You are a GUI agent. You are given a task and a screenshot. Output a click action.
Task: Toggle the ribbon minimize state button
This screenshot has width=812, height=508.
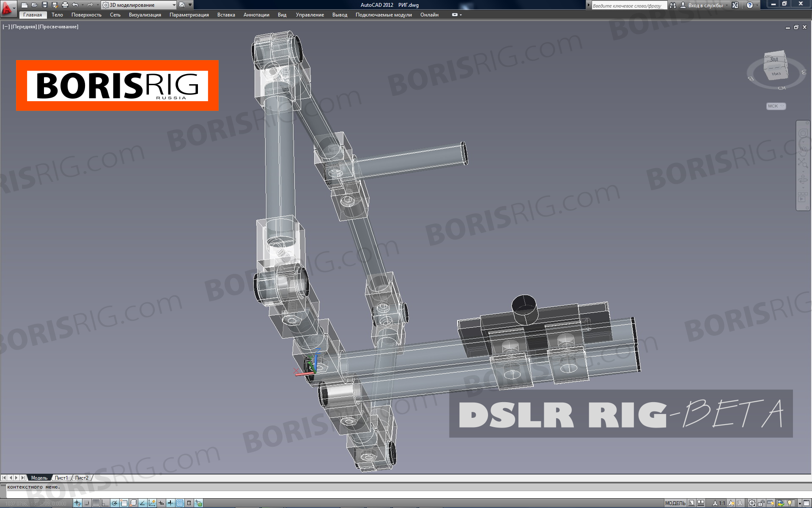tap(455, 15)
